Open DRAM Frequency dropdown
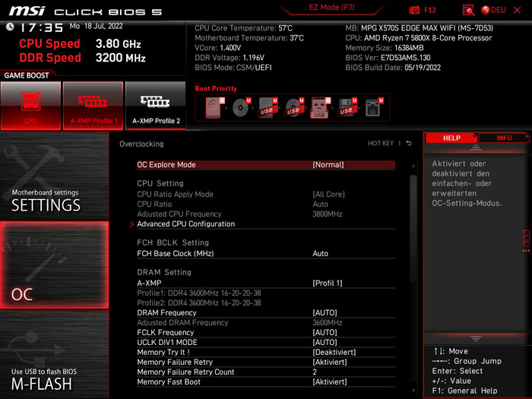Viewport: 532px width, 399px height. (266, 312)
